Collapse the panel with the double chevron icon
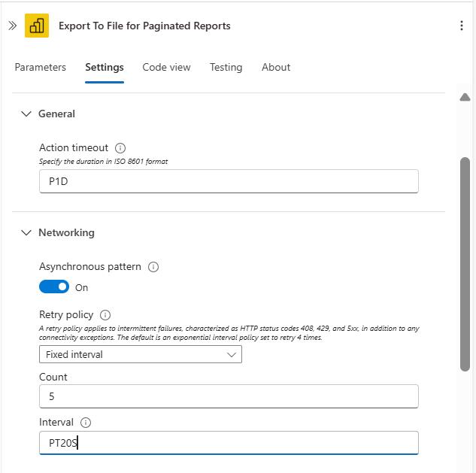476x473 pixels. click(x=12, y=26)
